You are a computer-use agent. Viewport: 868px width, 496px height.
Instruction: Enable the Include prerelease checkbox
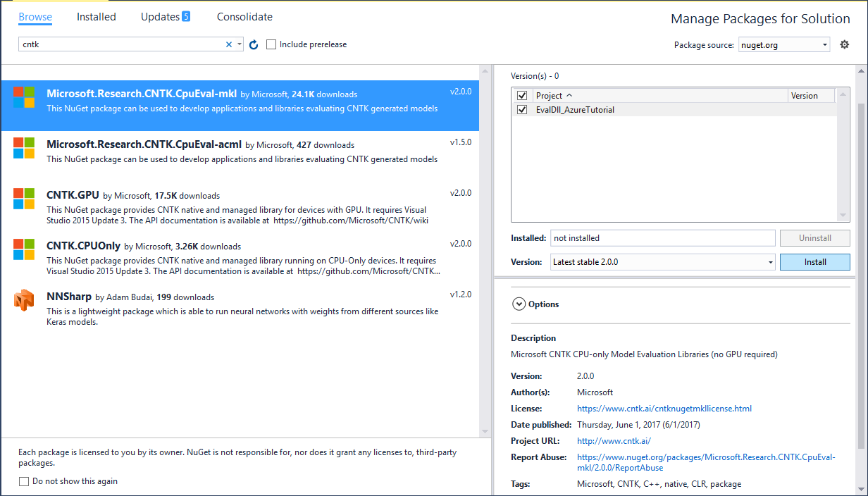click(271, 44)
